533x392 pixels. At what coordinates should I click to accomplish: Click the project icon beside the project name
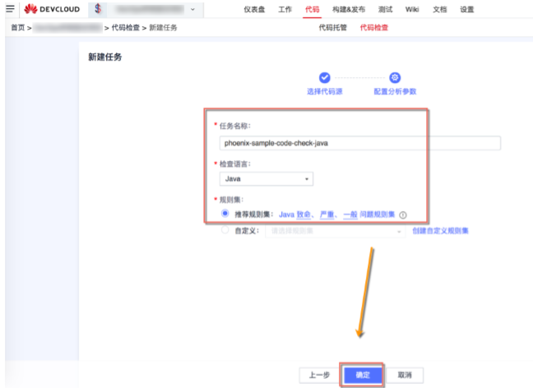tap(98, 9)
